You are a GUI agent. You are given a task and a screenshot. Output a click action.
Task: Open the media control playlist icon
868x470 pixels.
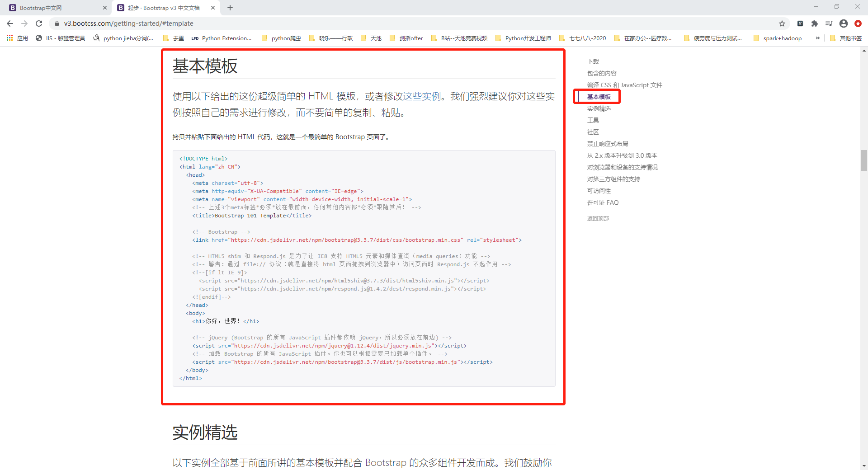click(829, 23)
